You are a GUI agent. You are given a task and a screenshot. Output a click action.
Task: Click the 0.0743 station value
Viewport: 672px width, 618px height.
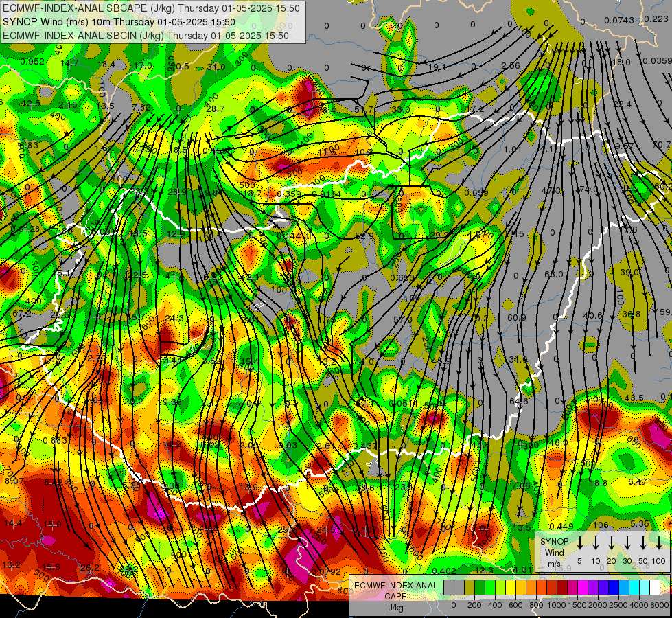(619, 21)
